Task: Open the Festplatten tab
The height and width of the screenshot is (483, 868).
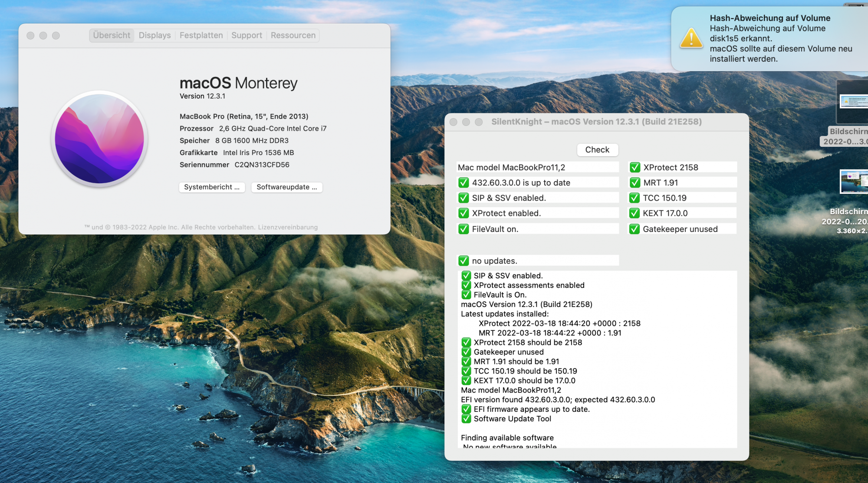Action: click(x=201, y=35)
